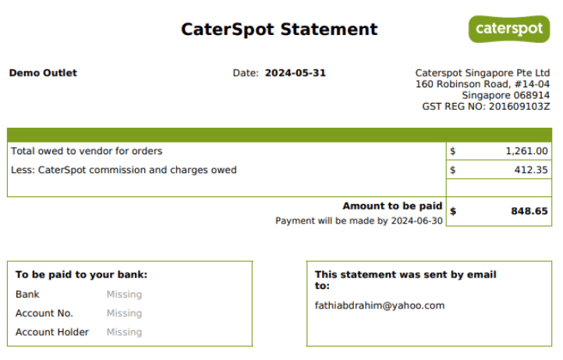Click the statement date 2024-05-31

click(x=295, y=73)
